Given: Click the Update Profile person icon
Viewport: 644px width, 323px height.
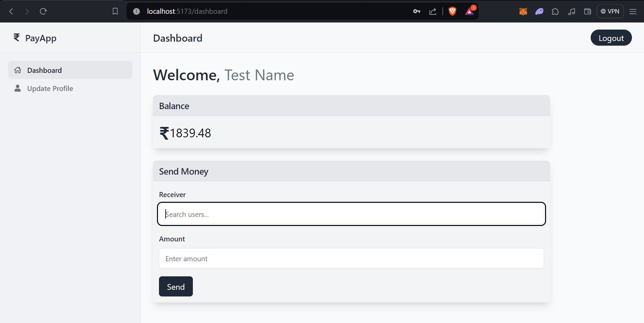Looking at the screenshot, I should (18, 88).
